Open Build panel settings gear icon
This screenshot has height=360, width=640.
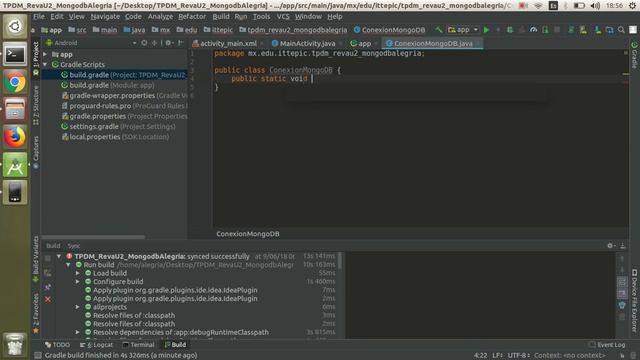pos(610,245)
